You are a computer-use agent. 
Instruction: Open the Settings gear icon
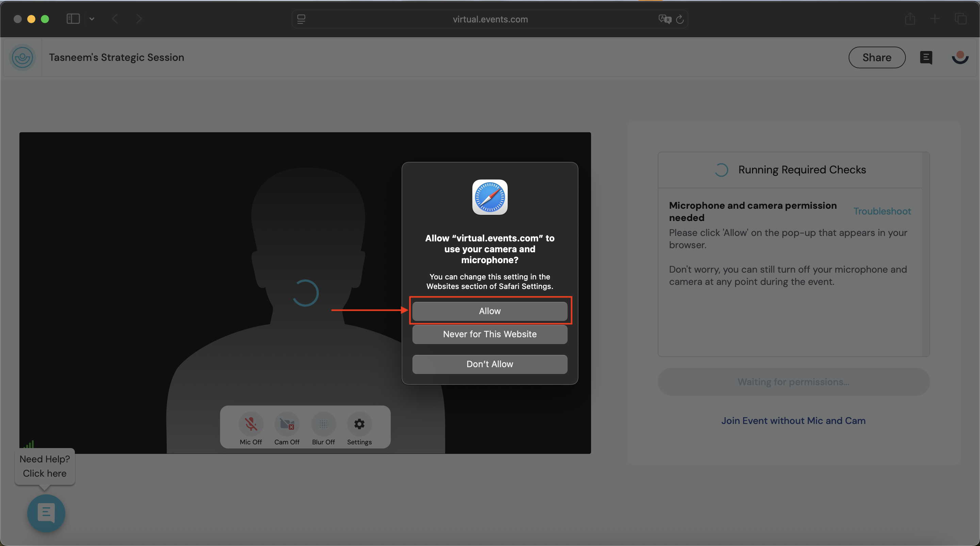[359, 424]
